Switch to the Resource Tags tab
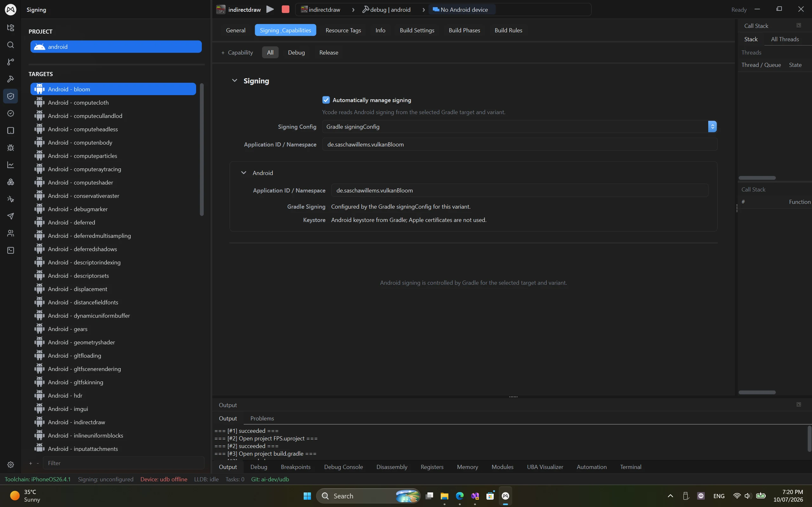Viewport: 812px width, 507px height. tap(343, 30)
